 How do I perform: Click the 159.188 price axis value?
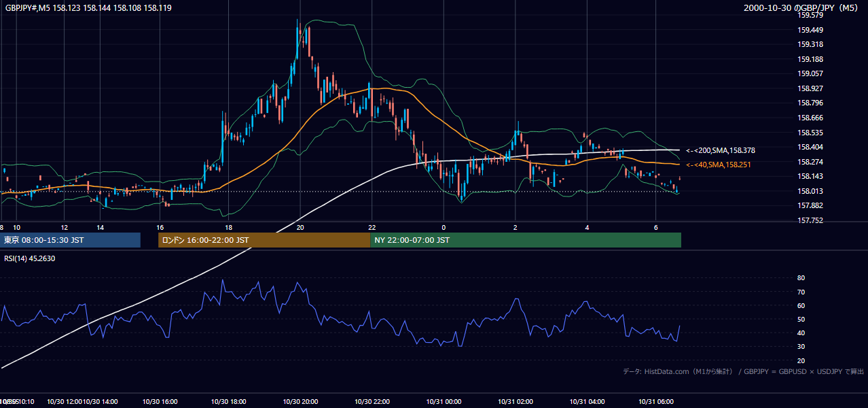(x=810, y=59)
